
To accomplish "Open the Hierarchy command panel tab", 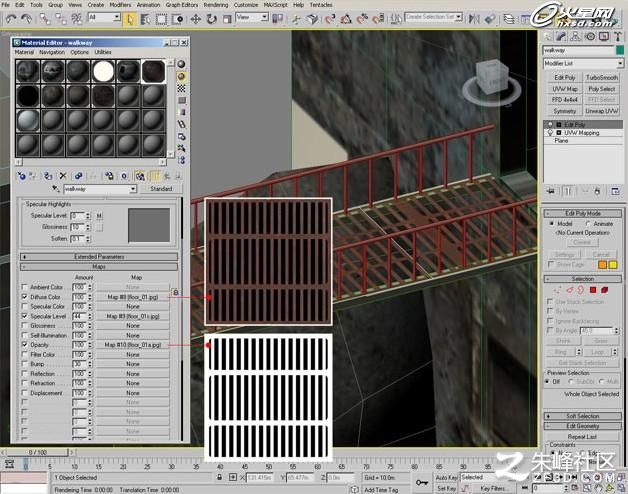I will [x=576, y=37].
